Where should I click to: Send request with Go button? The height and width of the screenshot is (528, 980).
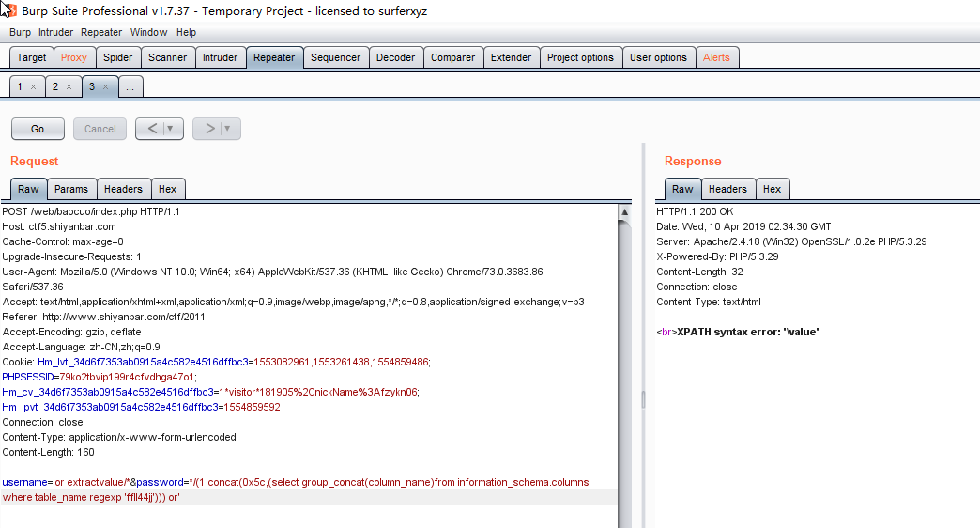(x=38, y=129)
